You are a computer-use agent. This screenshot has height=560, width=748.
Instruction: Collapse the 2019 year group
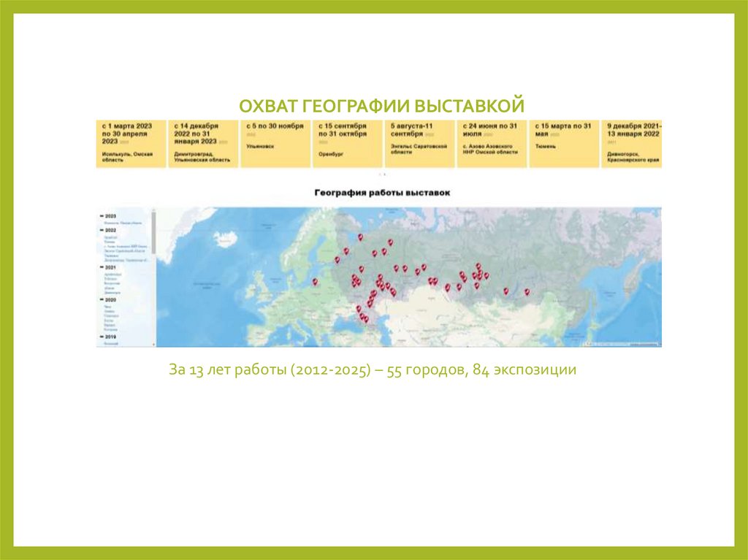(102, 337)
